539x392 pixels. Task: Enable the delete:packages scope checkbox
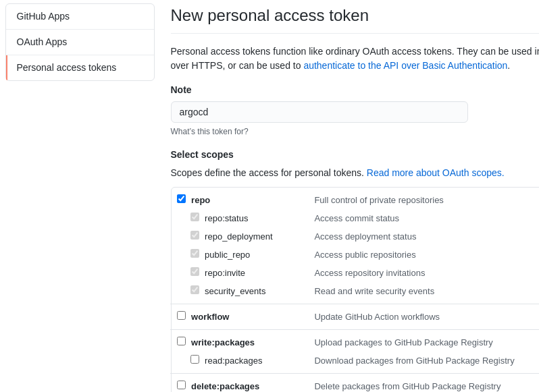click(181, 385)
